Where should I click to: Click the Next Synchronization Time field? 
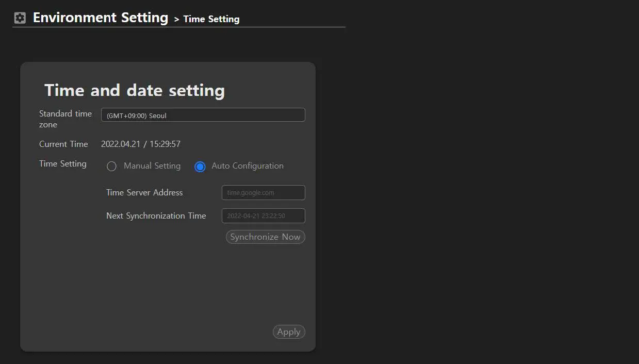(263, 216)
